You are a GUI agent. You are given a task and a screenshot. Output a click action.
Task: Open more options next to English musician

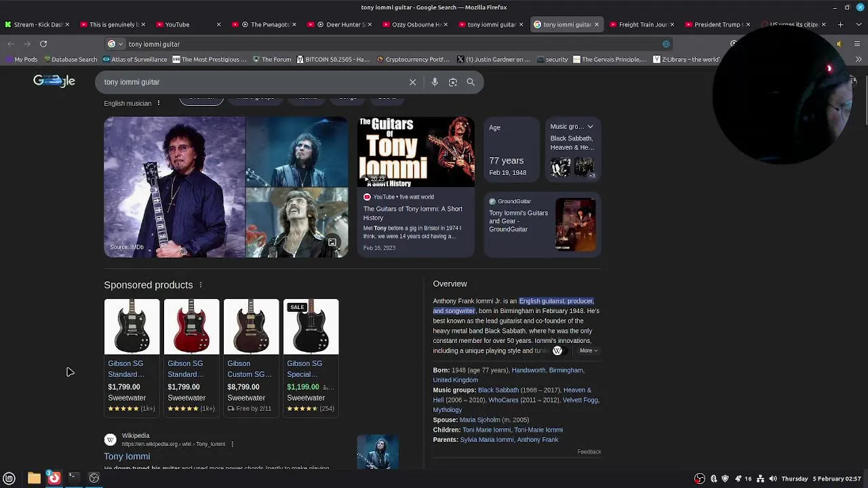click(x=159, y=103)
